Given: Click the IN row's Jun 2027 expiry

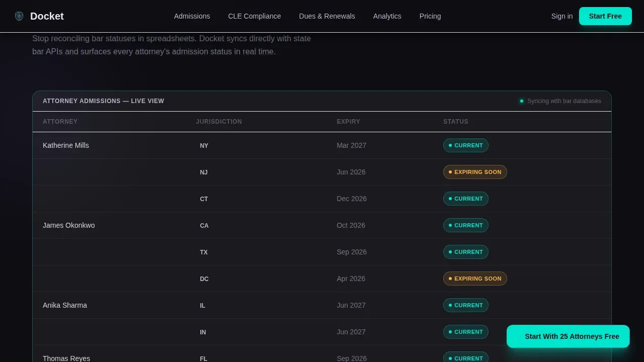Looking at the screenshot, I should pyautogui.click(x=351, y=332).
